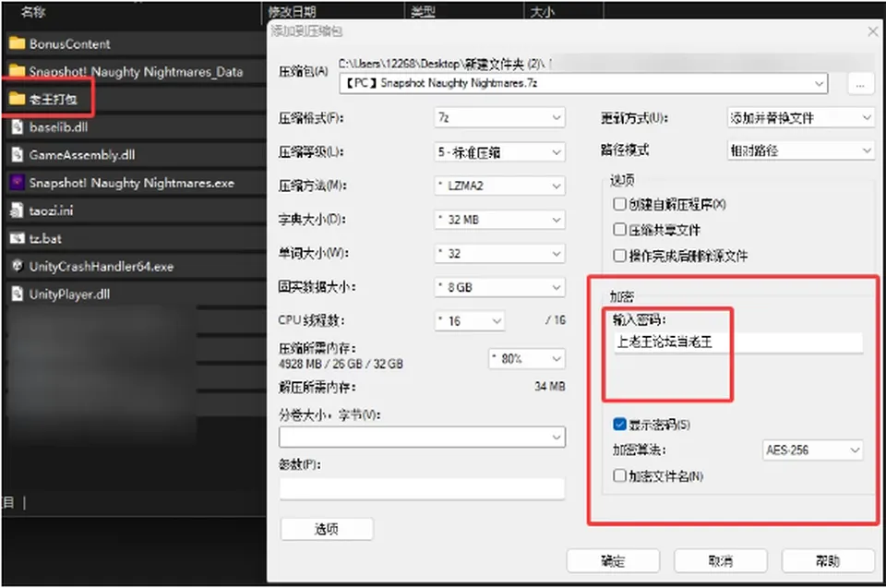
Task: Click the baselib.dll file icon
Action: tap(17, 126)
